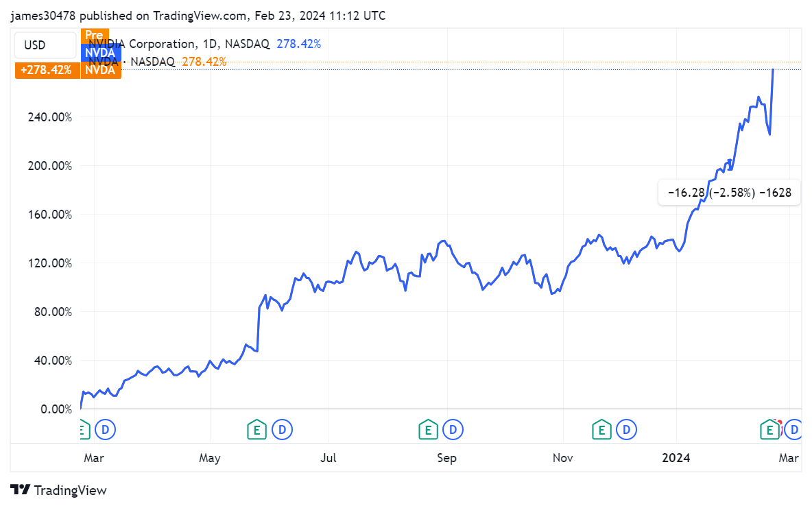Click the 240.00% price axis label
The height and width of the screenshot is (508, 812).
[49, 117]
